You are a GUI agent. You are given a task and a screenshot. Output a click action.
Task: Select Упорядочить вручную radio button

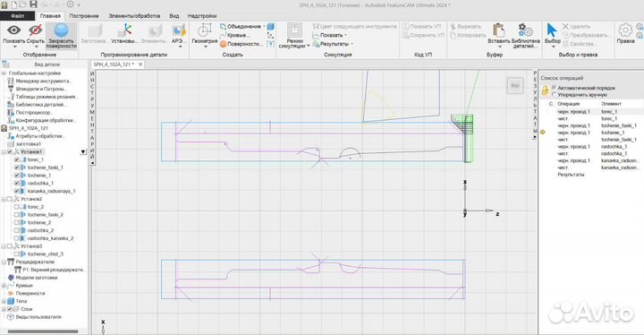coord(554,95)
